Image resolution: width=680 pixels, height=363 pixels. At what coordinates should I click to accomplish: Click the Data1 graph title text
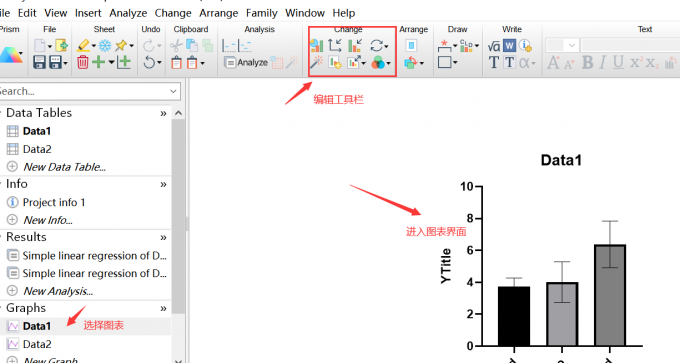tap(561, 160)
